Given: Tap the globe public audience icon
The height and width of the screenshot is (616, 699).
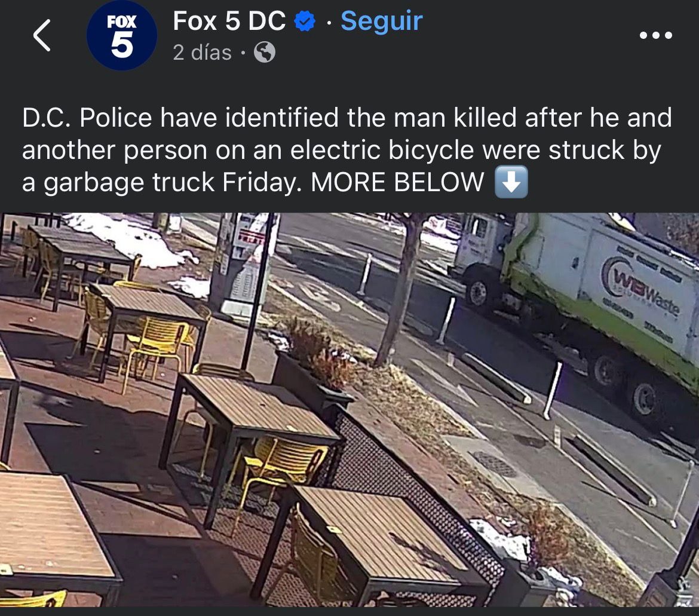Looking at the screenshot, I should point(264,52).
